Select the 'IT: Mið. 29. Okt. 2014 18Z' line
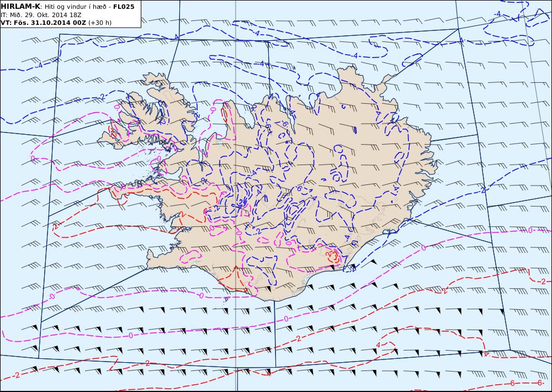552x392 pixels. (x=41, y=15)
